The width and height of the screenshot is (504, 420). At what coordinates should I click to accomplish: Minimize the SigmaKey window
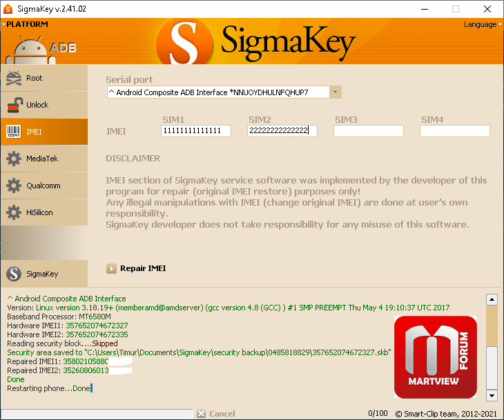[x=425, y=9]
